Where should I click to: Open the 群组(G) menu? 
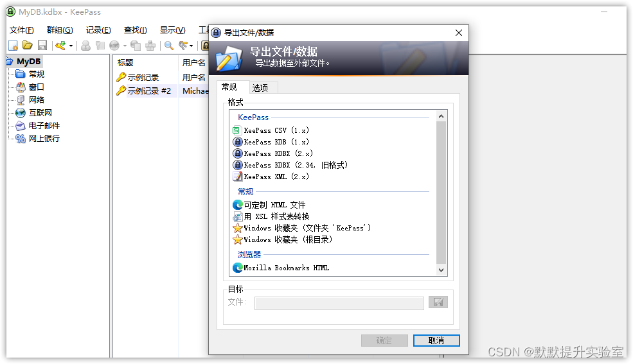click(60, 30)
